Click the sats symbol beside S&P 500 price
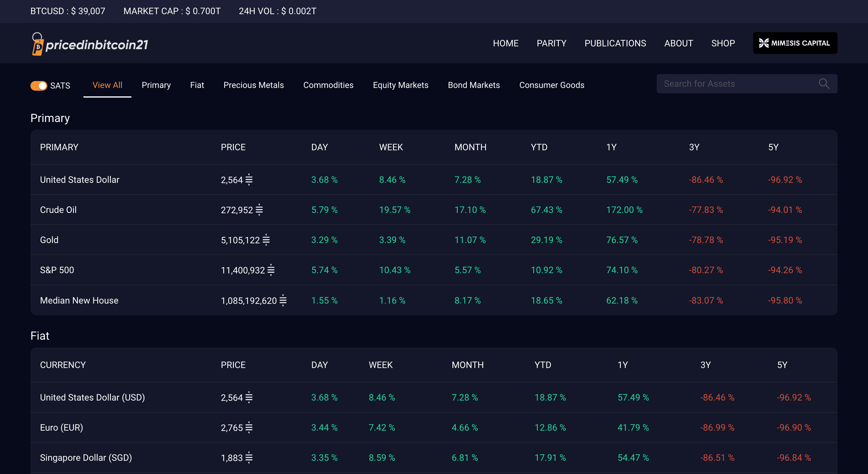Image resolution: width=868 pixels, height=474 pixels. [271, 270]
